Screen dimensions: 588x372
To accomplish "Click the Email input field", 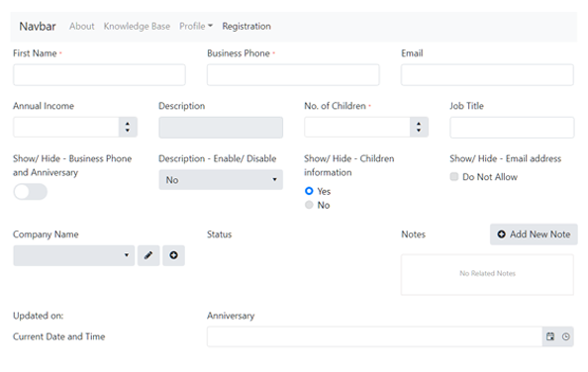I will click(x=487, y=75).
